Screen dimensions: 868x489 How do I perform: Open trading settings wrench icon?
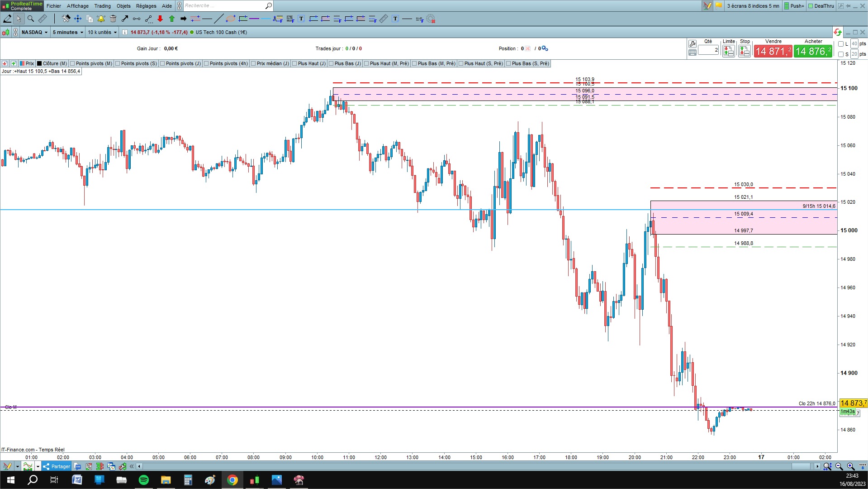(x=693, y=44)
